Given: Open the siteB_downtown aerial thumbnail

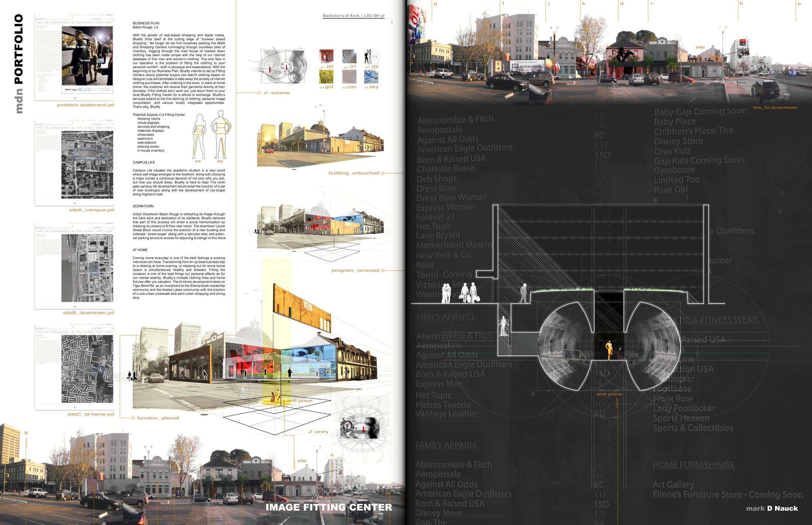Looking at the screenshot, I should 75,266.
